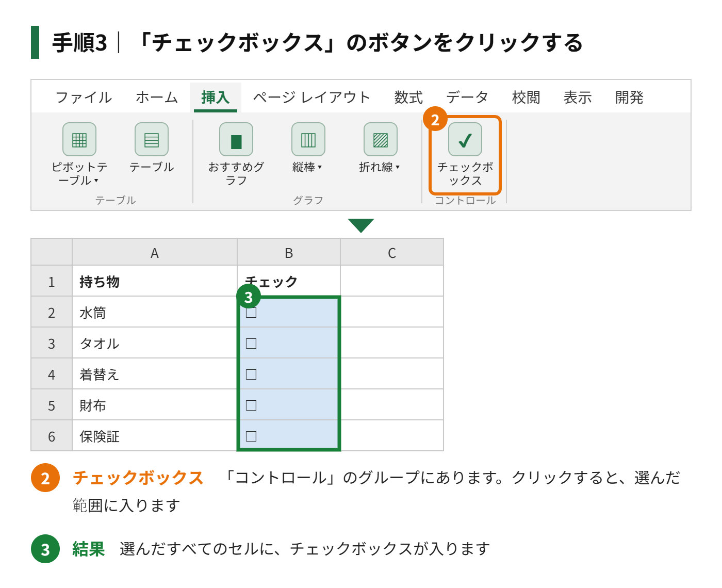This screenshot has height=588, width=722.
Task: Tick the checkbox in the 財布 row
Action: pyautogui.click(x=251, y=405)
